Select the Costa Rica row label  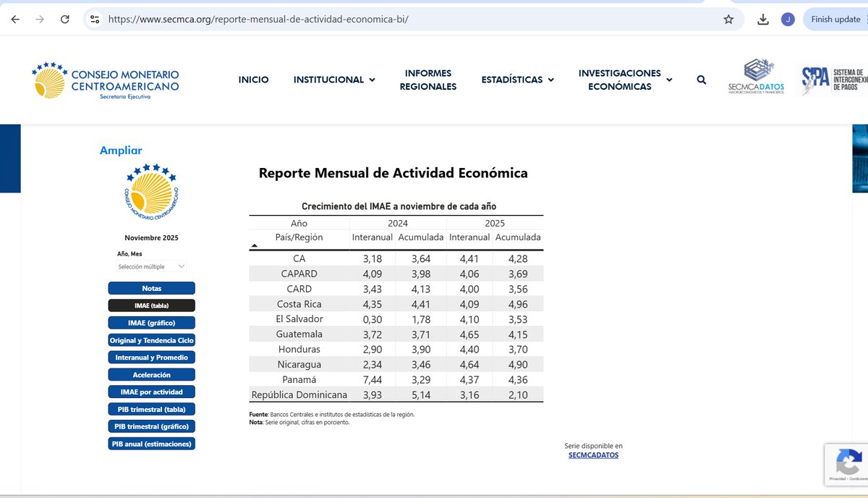click(x=299, y=304)
